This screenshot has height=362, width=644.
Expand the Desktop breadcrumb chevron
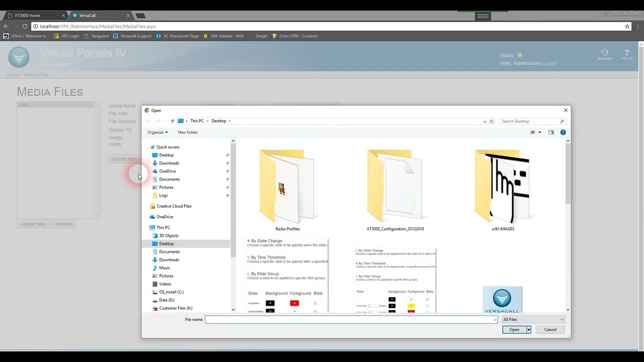click(229, 121)
